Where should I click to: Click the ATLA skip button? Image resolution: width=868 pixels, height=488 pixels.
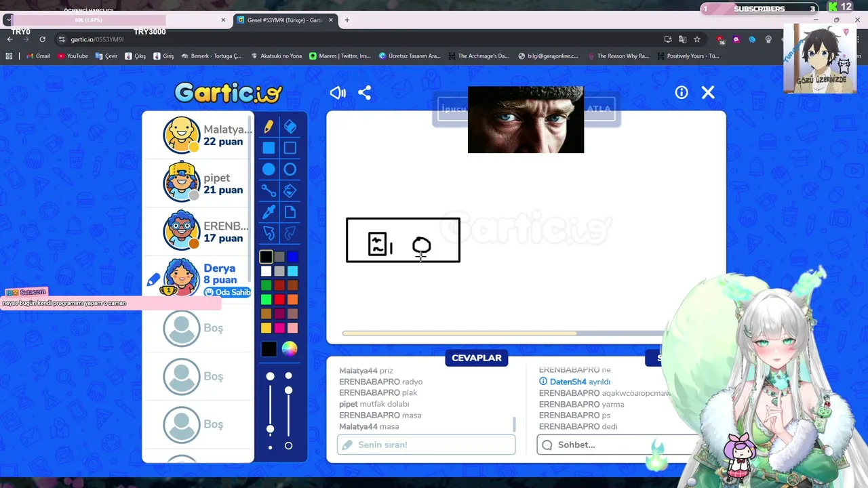click(x=599, y=109)
